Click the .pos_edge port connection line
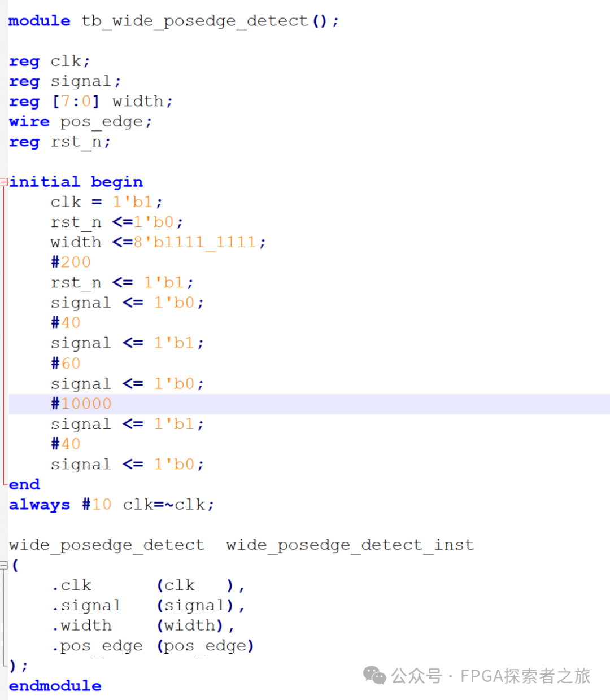Viewport: 610px width, 700px height. [152, 646]
